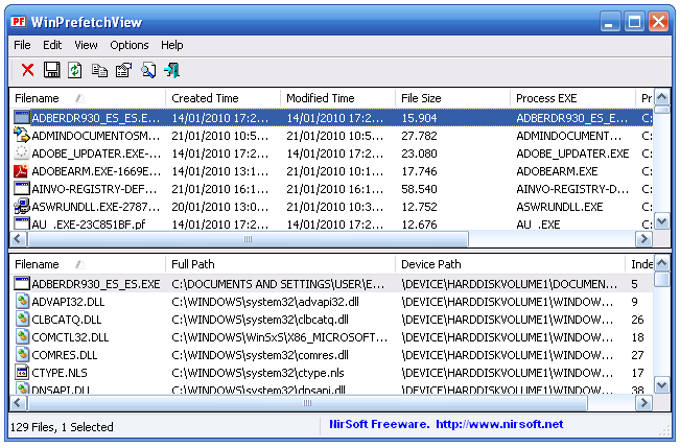
Task: Click the exit door toolbar icon
Action: coord(172,70)
